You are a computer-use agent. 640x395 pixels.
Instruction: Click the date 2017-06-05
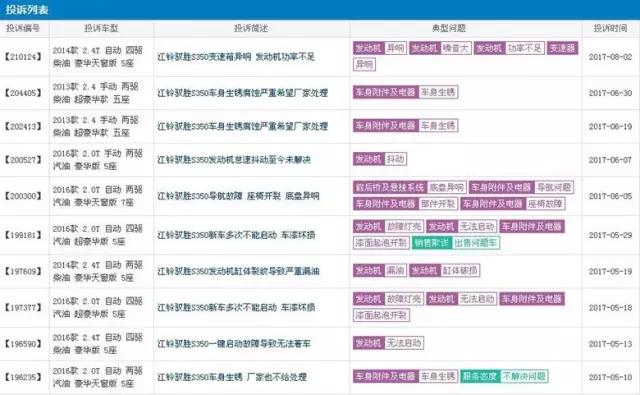610,196
